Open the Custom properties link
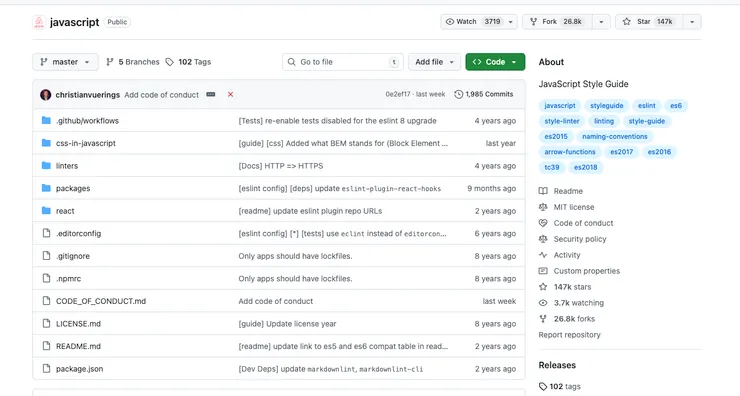740x396 pixels. click(587, 271)
